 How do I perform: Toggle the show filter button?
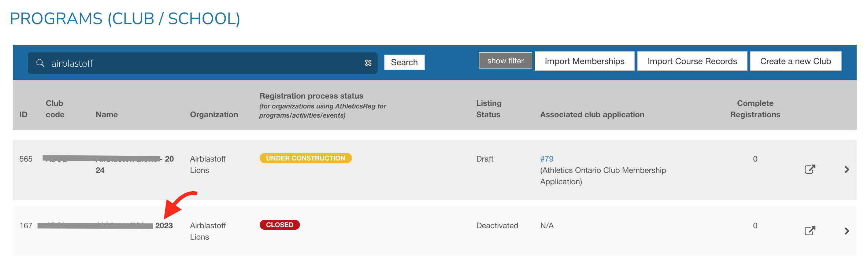(x=505, y=61)
